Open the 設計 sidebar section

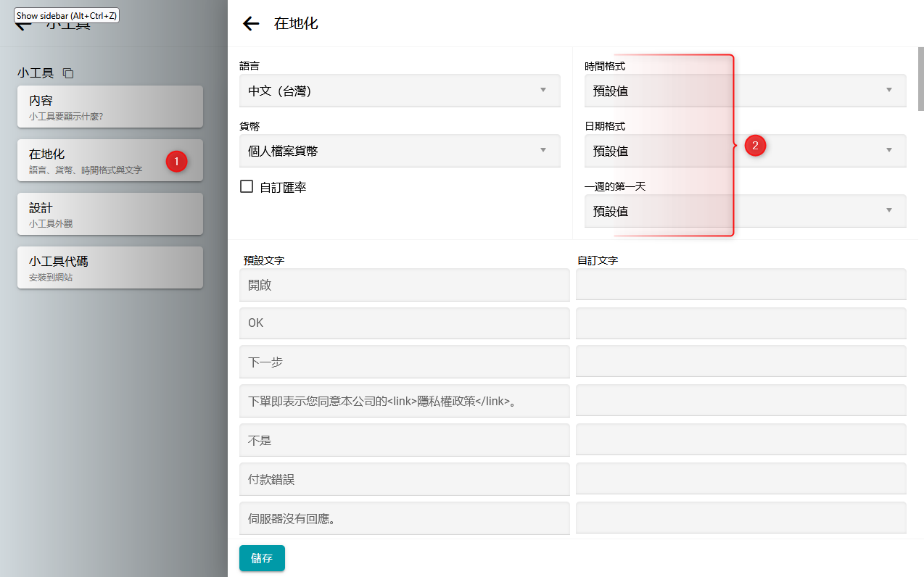110,214
